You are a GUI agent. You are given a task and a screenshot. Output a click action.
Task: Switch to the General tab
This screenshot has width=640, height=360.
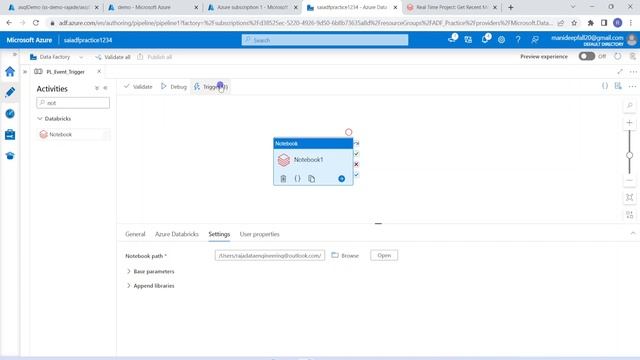pos(135,234)
